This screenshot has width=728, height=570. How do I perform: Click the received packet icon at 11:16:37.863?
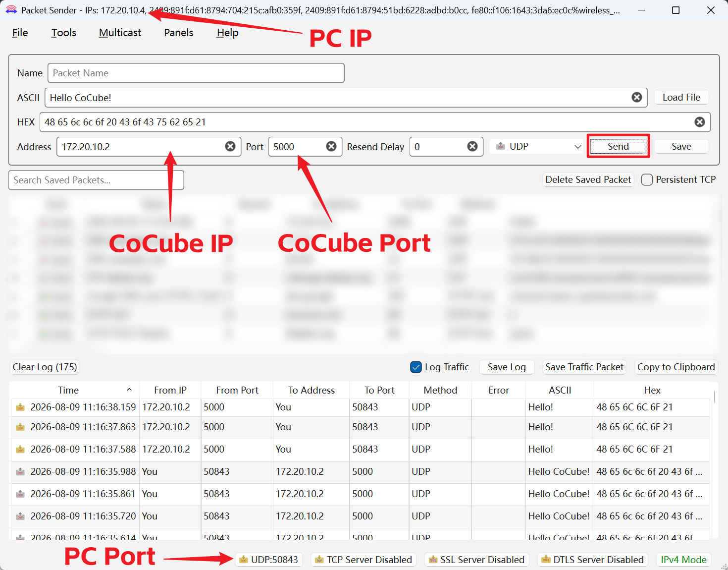coord(20,427)
